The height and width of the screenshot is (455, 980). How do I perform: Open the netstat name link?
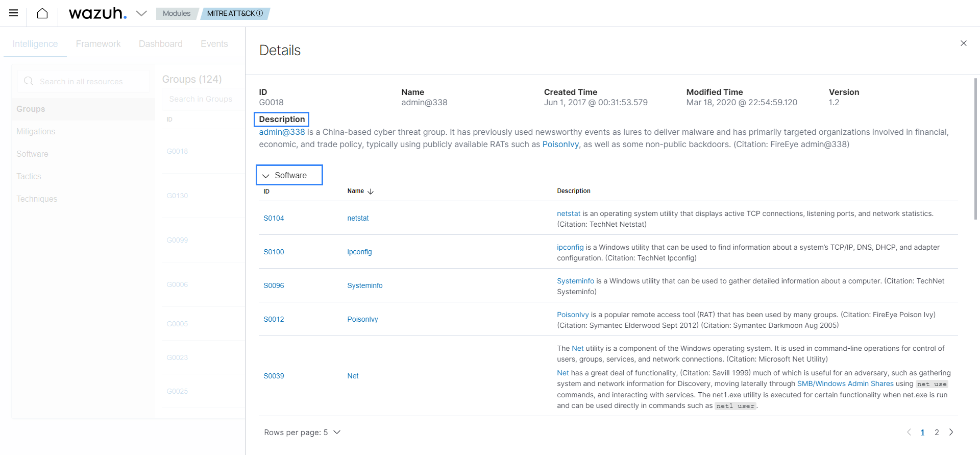(x=358, y=218)
